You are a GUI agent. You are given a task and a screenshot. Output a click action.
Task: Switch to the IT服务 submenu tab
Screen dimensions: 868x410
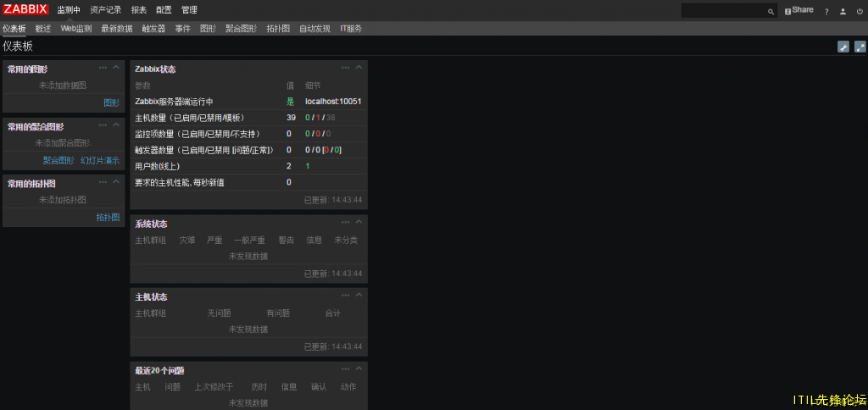pos(351,29)
